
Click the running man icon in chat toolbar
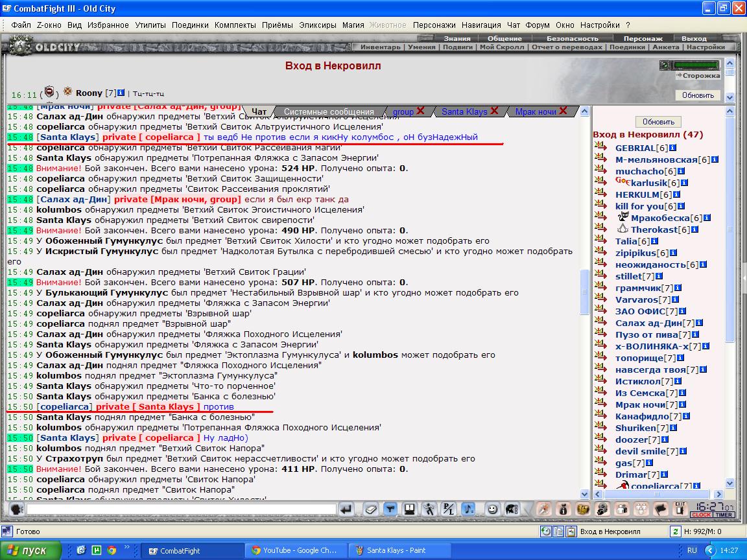[429, 509]
